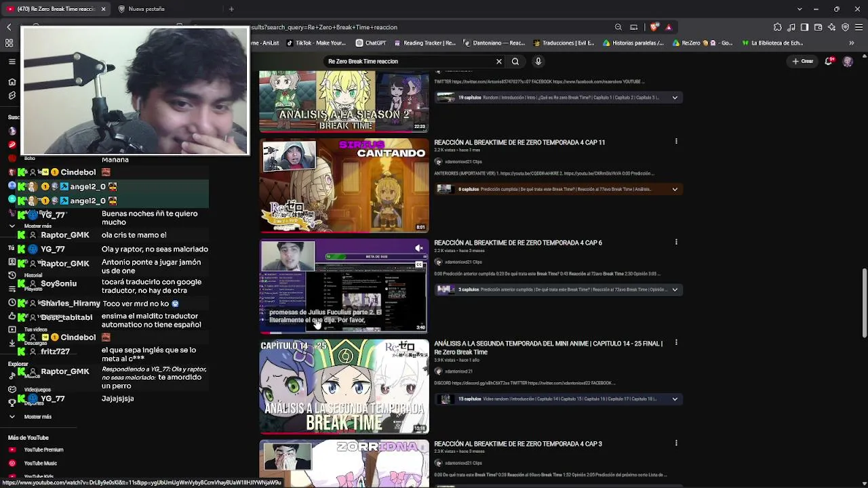
Task: Play the CAPITULO 14 - 25 analysis thumbnail
Action: point(344,386)
